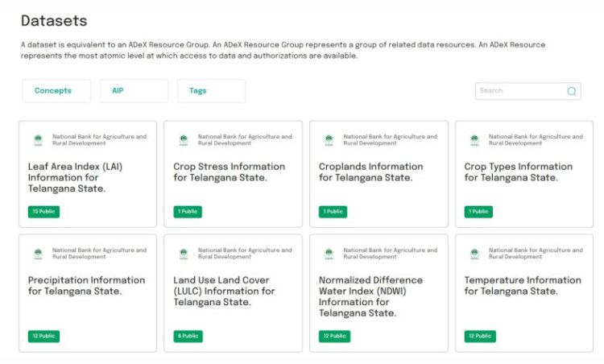
Task: Click NABARD logo on Leaf Area Index card
Action: pos(38,140)
